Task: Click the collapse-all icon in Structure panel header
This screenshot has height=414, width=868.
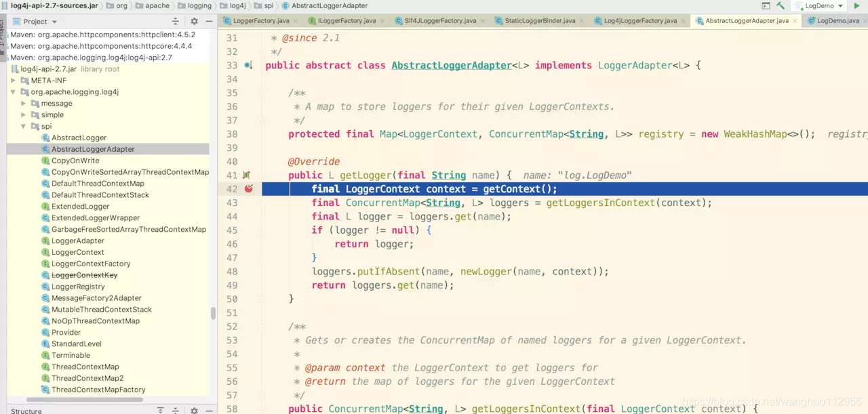Action: pos(176,410)
